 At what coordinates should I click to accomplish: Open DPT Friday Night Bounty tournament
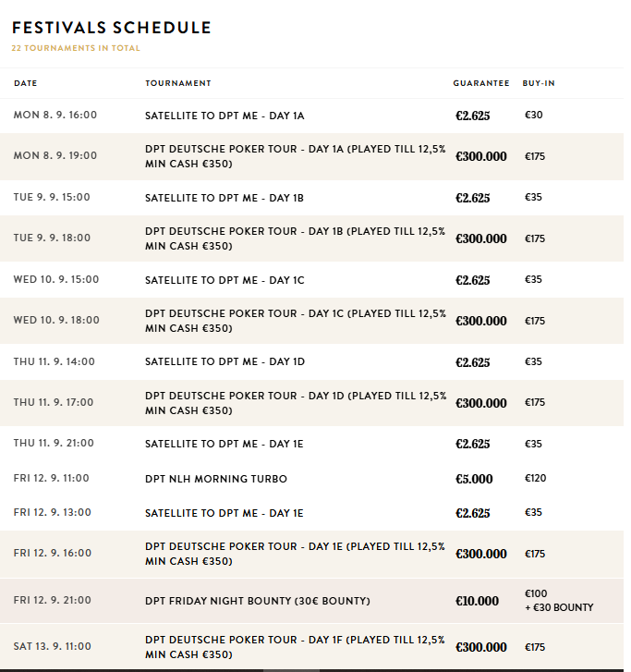257,601
